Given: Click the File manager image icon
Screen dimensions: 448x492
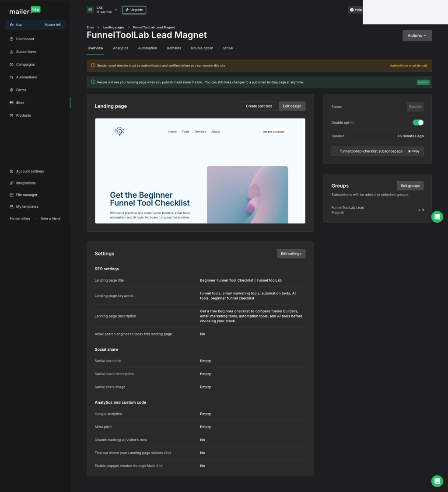Looking at the screenshot, I should [x=12, y=195].
